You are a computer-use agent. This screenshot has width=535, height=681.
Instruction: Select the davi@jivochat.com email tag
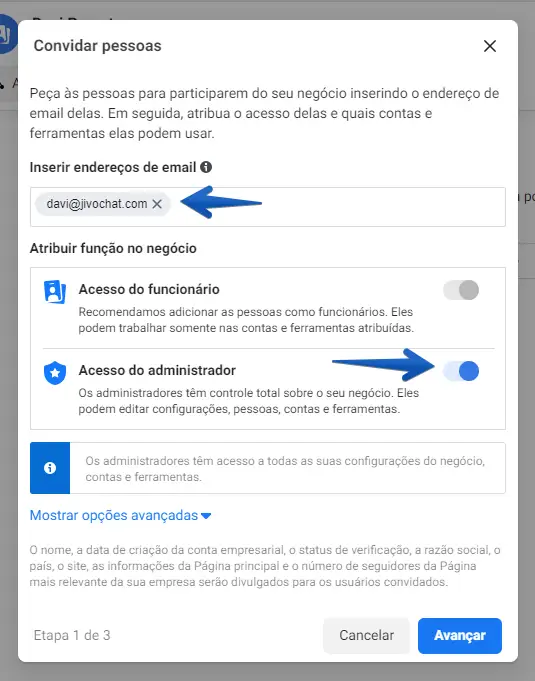pyautogui.click(x=96, y=204)
